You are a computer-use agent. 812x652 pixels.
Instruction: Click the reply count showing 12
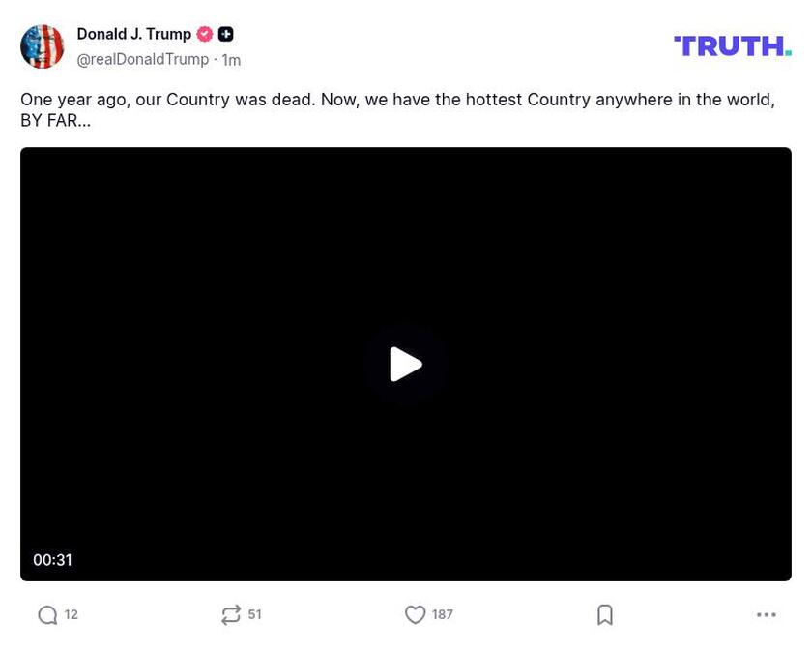(71, 614)
